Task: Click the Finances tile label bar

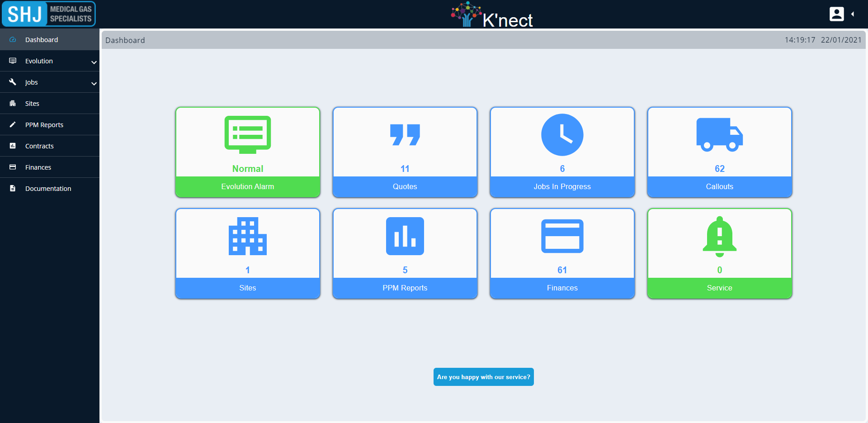Action: 562,288
